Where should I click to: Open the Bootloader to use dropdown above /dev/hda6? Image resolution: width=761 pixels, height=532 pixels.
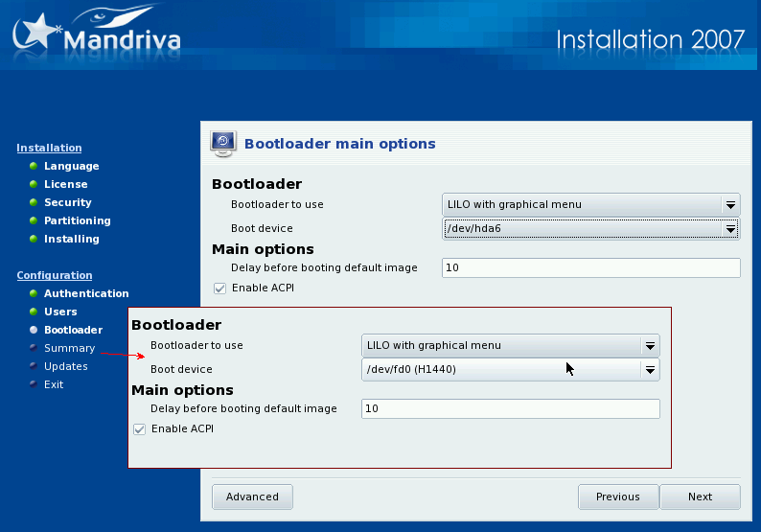591,205
